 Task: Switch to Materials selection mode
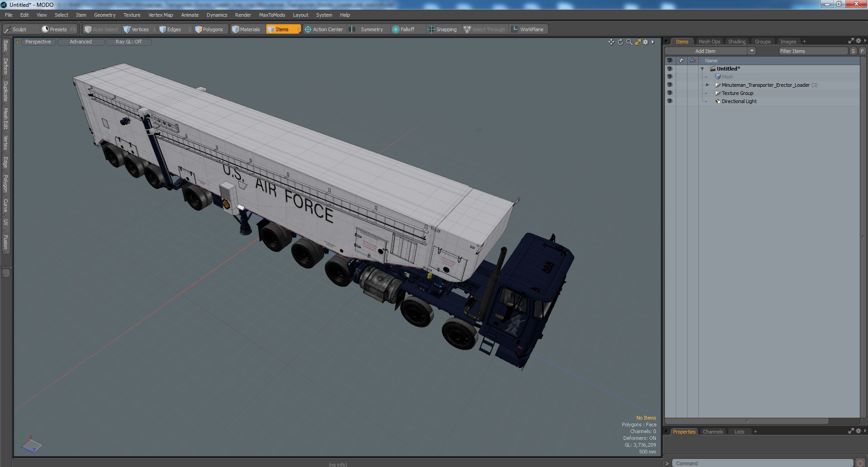pos(247,29)
